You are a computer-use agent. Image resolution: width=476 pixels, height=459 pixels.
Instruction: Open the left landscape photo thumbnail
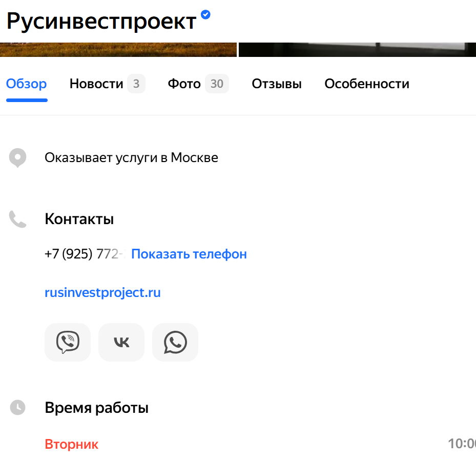tap(118, 50)
